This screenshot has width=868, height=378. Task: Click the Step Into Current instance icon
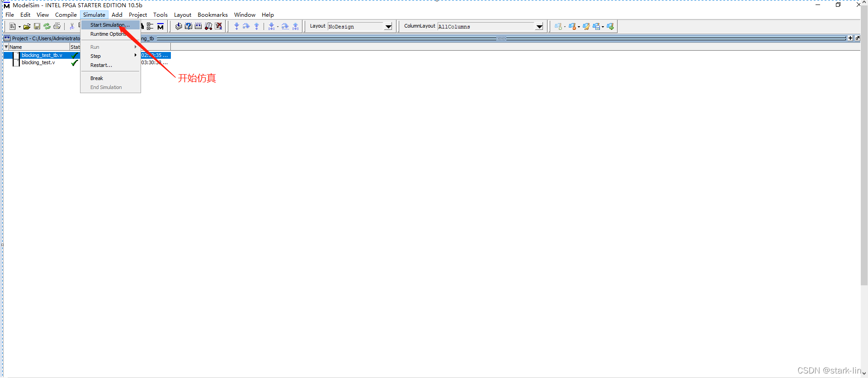[x=271, y=26]
